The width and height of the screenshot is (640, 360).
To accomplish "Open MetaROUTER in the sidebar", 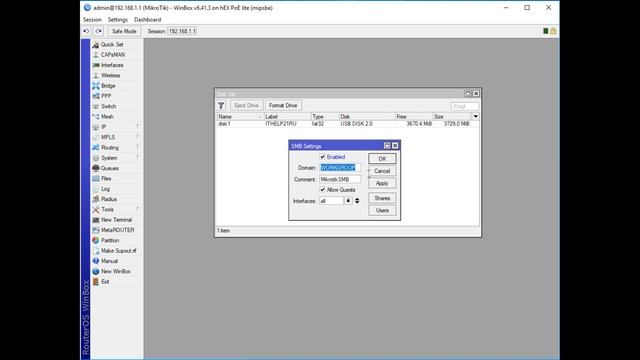I will (x=117, y=230).
